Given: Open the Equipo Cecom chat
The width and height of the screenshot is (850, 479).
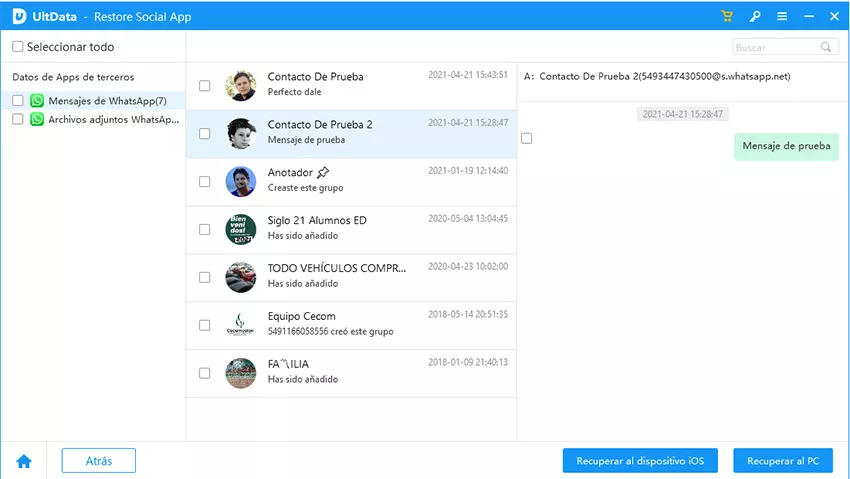Looking at the screenshot, I should click(x=351, y=325).
